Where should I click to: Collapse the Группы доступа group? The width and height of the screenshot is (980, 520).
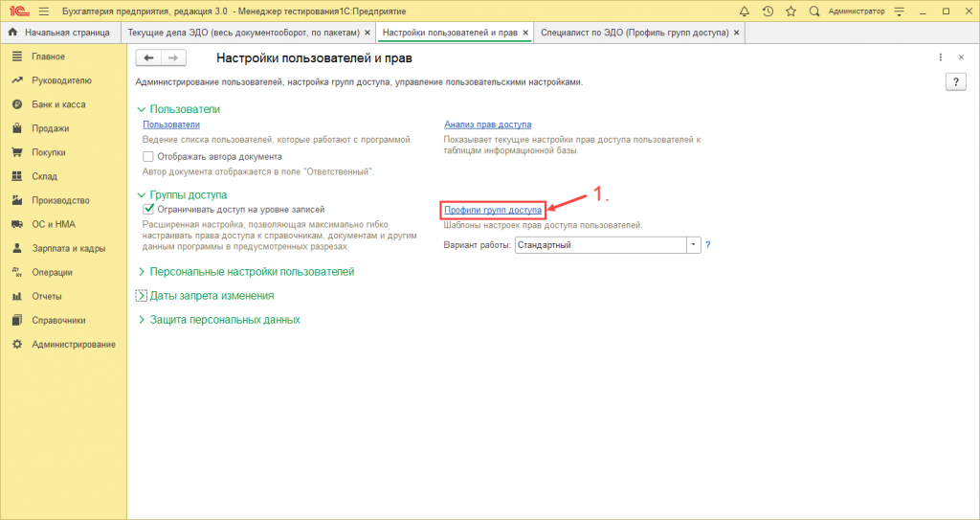click(142, 195)
